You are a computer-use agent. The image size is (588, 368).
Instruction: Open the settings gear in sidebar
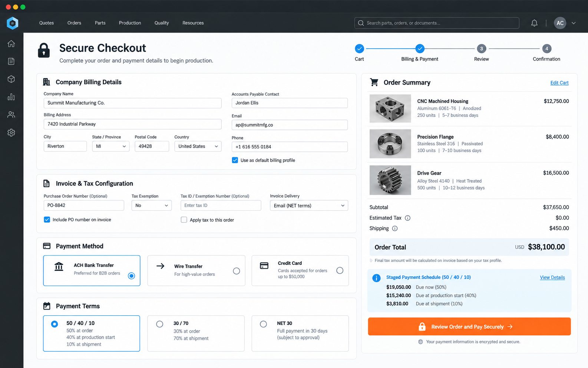pos(11,132)
